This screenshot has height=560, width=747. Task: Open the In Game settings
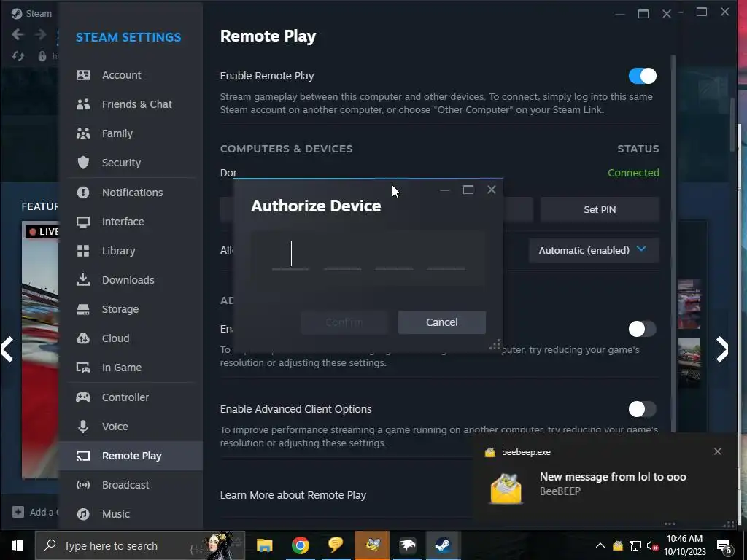131,367
